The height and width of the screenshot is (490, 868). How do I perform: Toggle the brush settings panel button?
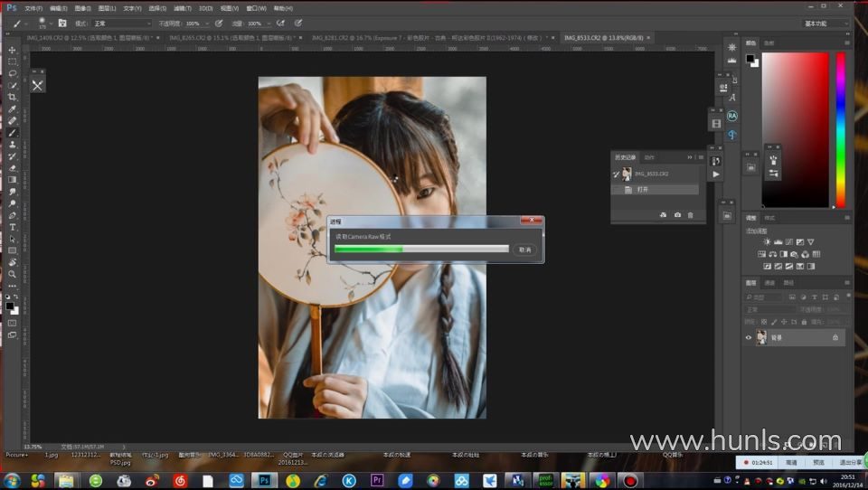[x=62, y=23]
